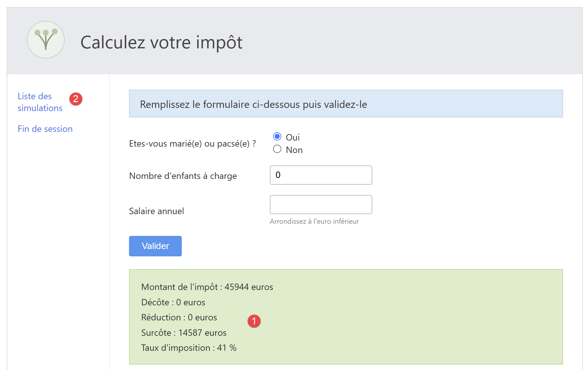
Task: Click the Décôte : 0 euros line
Action: (173, 302)
